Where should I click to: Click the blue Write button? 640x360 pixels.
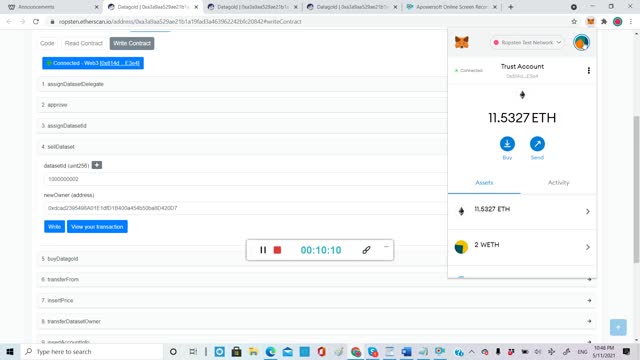[54, 227]
